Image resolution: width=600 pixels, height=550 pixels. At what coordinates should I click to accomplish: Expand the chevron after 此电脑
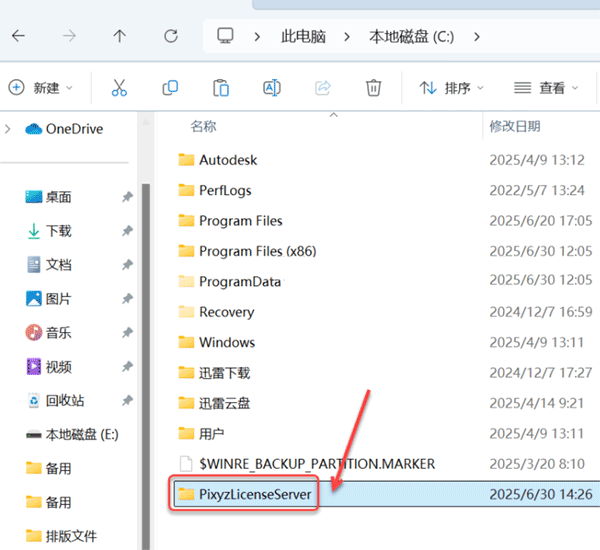point(347,37)
